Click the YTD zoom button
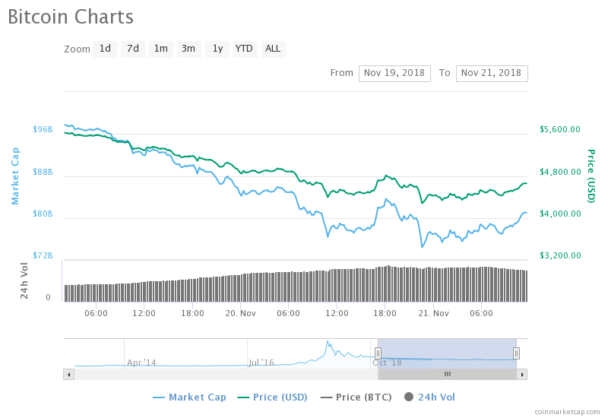Screen dimensions: 608x418 coord(245,49)
